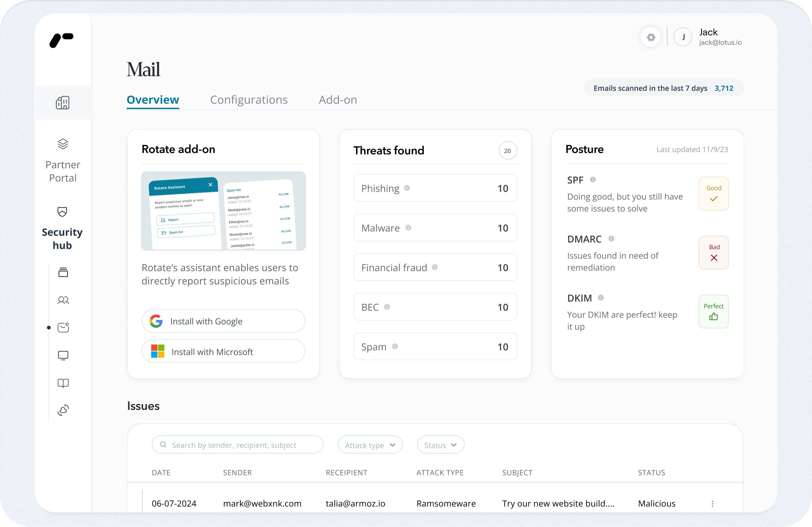The height and width of the screenshot is (527, 812).
Task: Open Partner Portal layers icon
Action: (63, 144)
